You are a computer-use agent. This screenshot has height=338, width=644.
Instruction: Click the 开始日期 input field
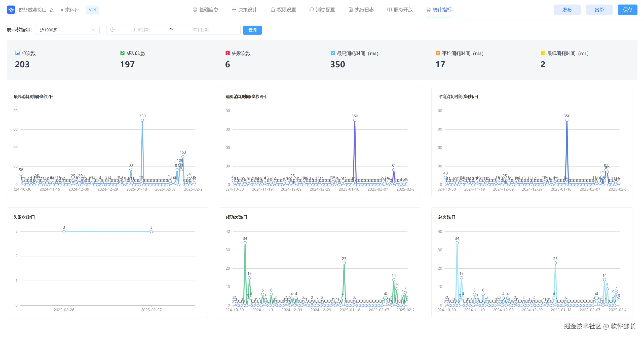(x=141, y=30)
